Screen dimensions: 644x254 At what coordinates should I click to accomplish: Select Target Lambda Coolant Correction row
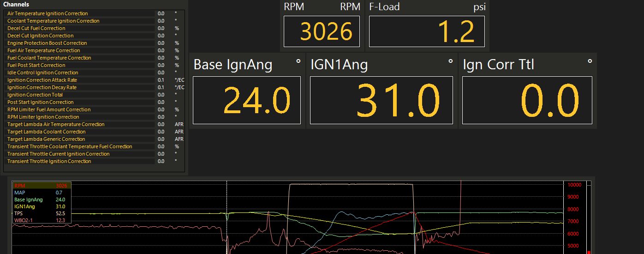click(94, 132)
